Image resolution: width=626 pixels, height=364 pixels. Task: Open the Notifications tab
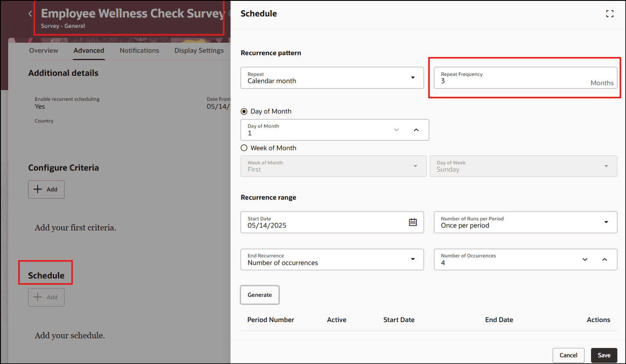(x=139, y=50)
